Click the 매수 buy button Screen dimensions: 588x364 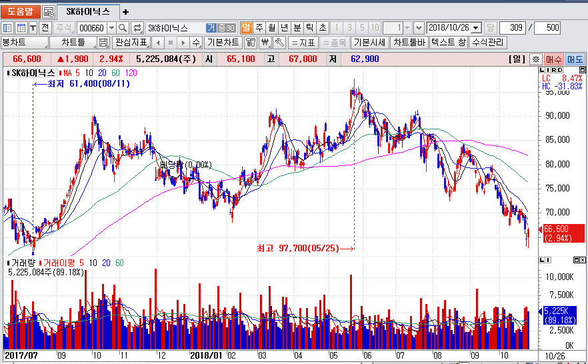554,59
